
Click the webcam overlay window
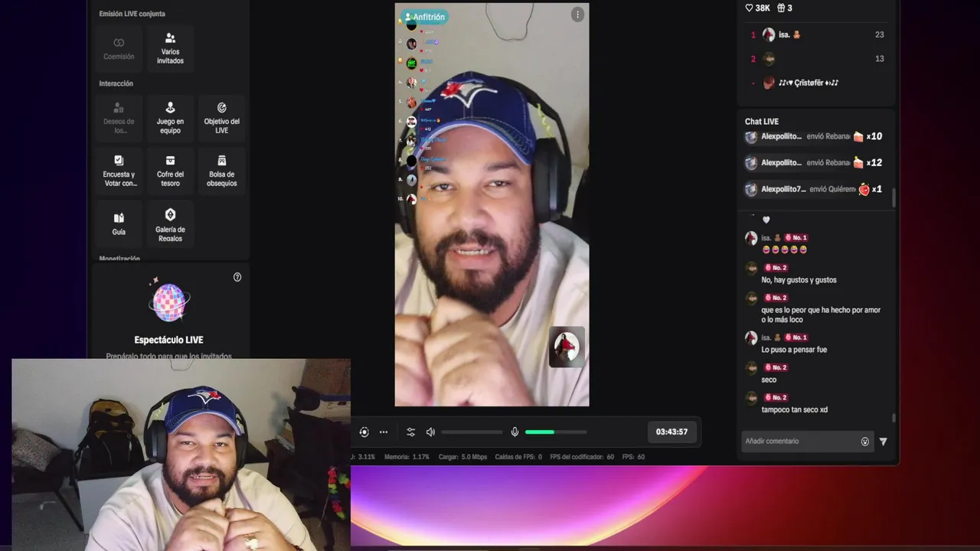point(181,455)
